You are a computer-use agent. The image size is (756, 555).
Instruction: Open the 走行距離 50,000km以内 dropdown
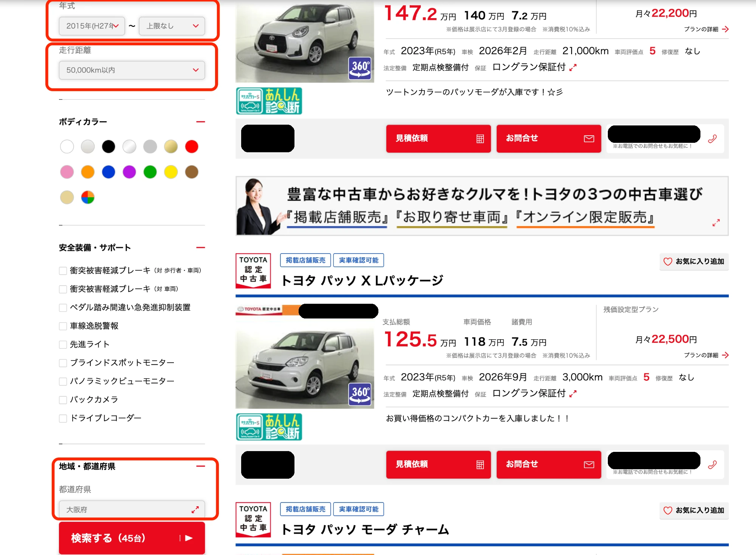pos(132,70)
